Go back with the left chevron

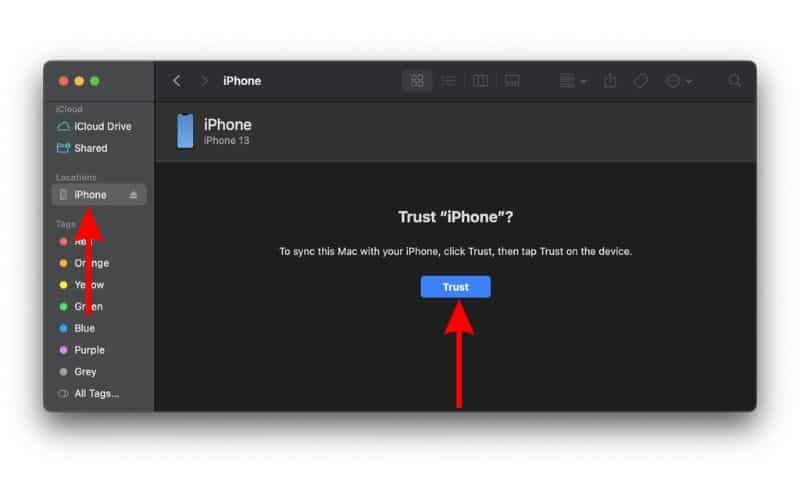click(x=177, y=81)
